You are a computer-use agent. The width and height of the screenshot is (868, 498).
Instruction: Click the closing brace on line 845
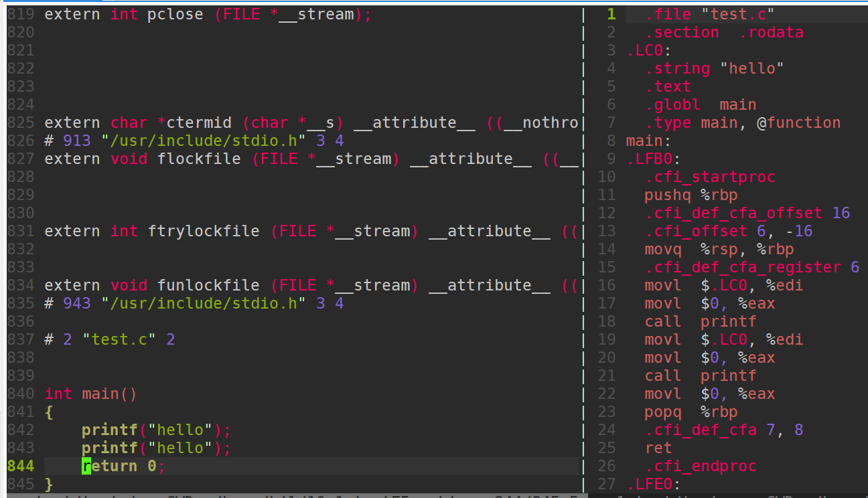pos(48,484)
